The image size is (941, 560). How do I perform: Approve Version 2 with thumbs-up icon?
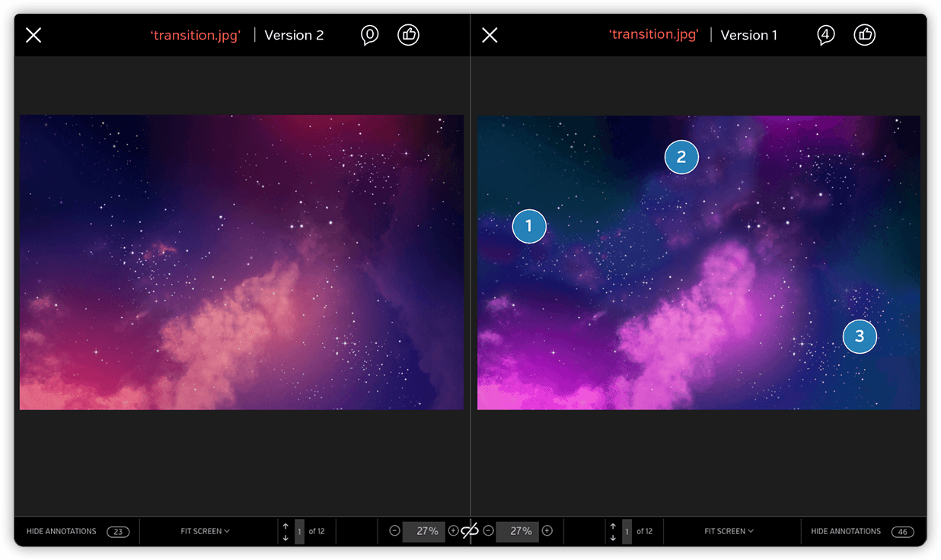click(409, 34)
